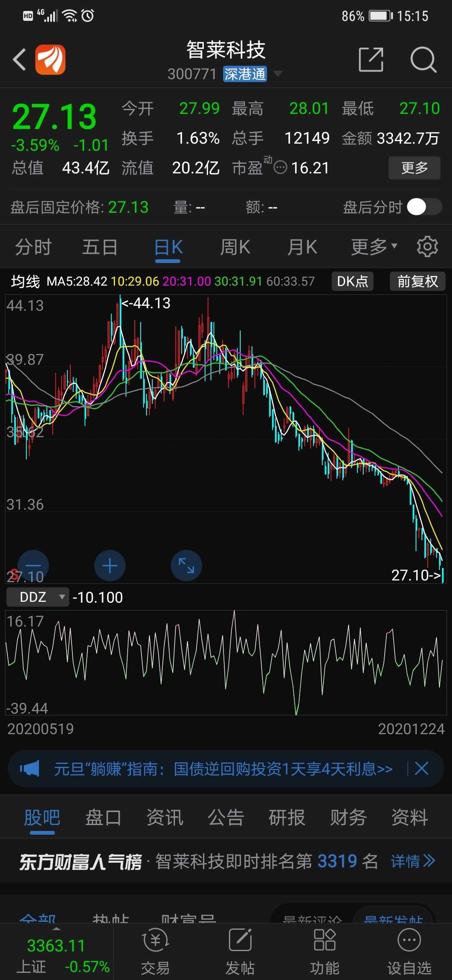
Task: Tap the start date 20200519
Action: pos(41,729)
